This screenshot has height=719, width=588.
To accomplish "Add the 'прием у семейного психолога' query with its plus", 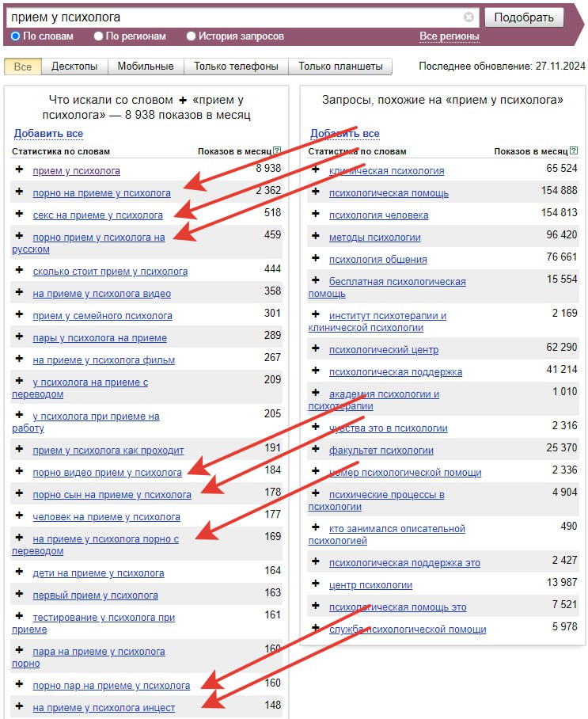I will click(x=19, y=314).
